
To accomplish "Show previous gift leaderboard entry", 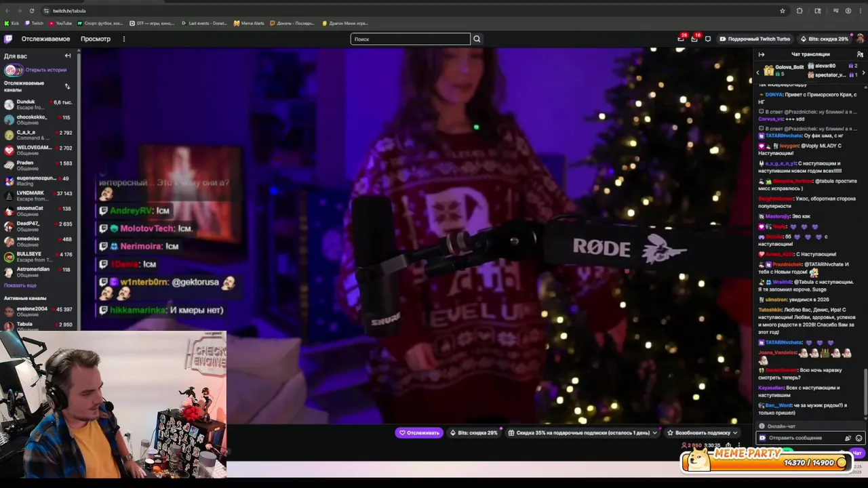I will click(758, 72).
